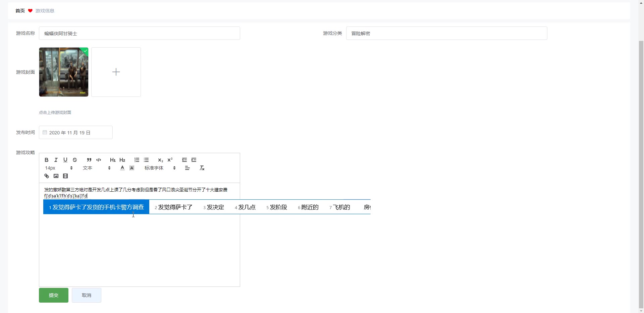Decrease indent in the editor

[184, 160]
